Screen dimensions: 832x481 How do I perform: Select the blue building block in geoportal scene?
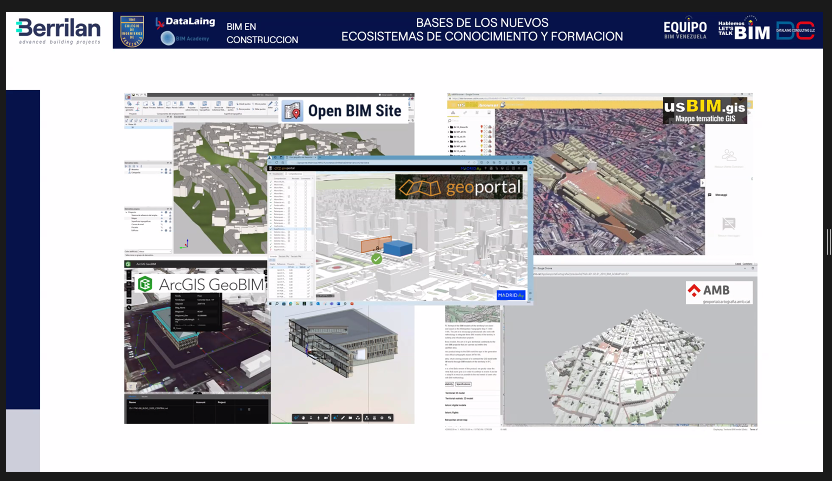(x=398, y=248)
